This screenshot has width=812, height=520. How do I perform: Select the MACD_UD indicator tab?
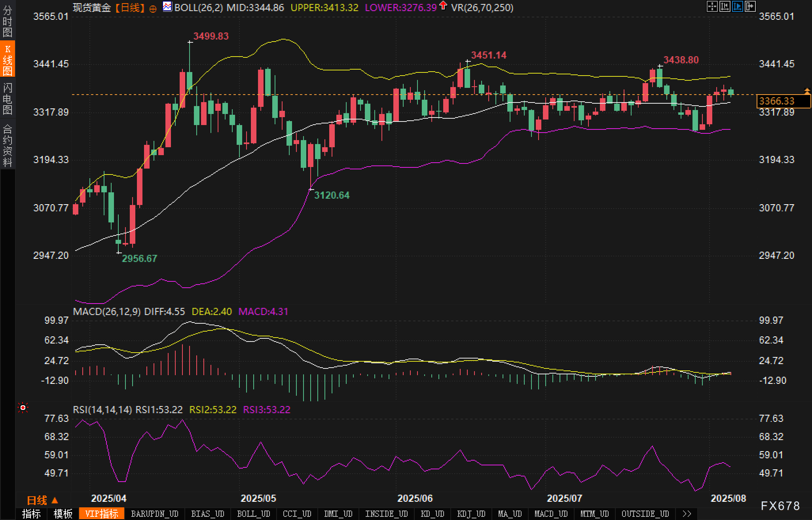[550, 514]
